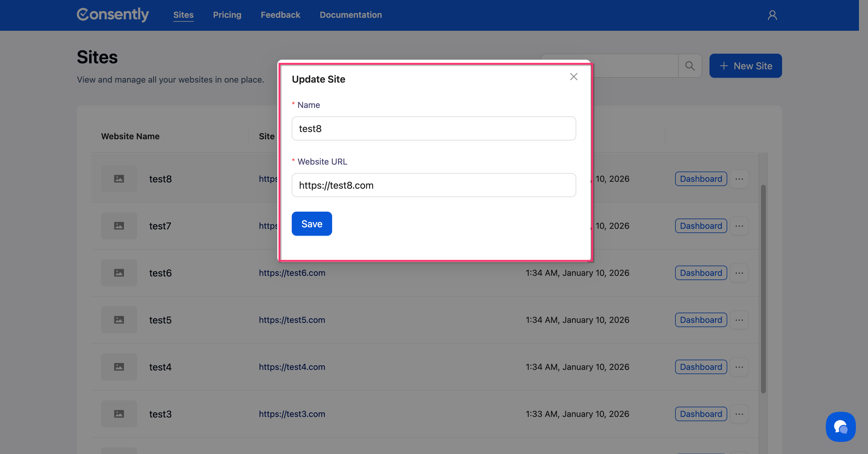This screenshot has height=454, width=868.
Task: Open Dashboard for test7
Action: tap(701, 226)
